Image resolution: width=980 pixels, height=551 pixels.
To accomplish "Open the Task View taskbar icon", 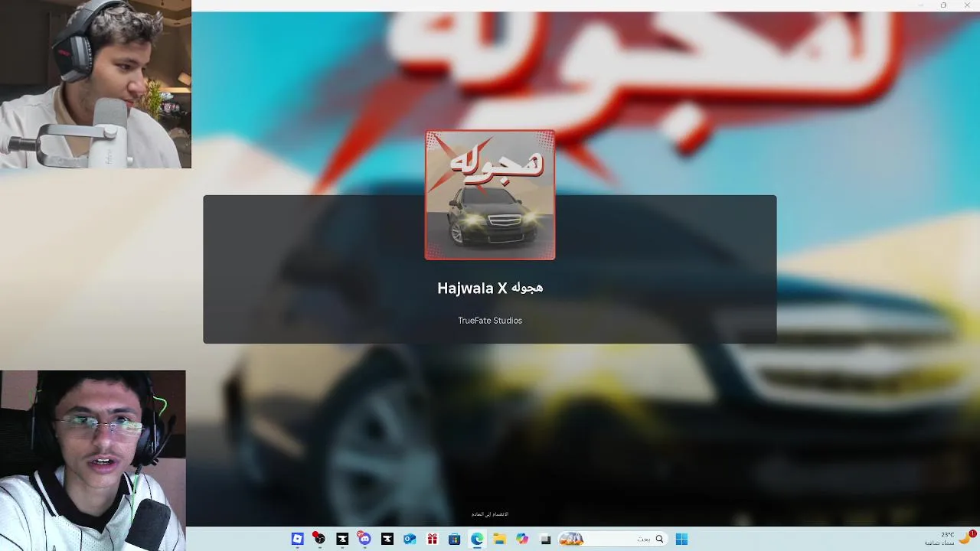I will 545,539.
